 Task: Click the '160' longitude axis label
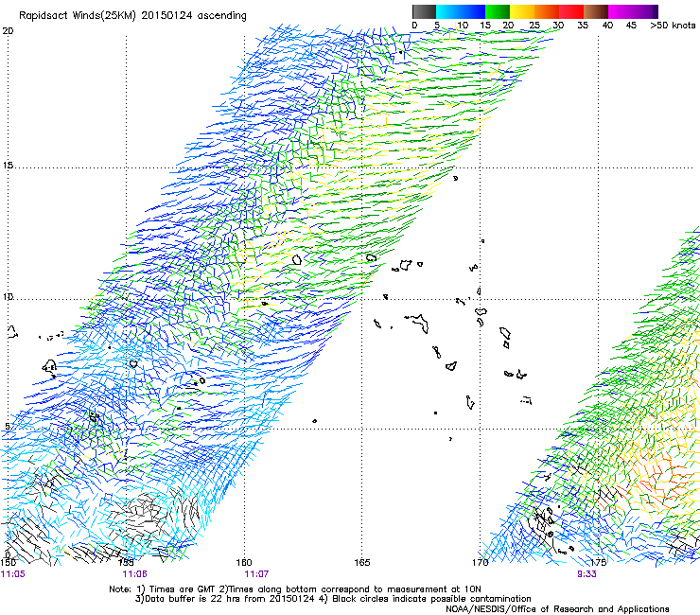pos(244,562)
